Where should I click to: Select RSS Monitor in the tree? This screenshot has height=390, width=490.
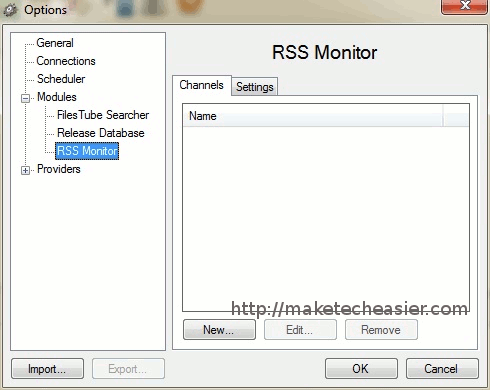(87, 151)
